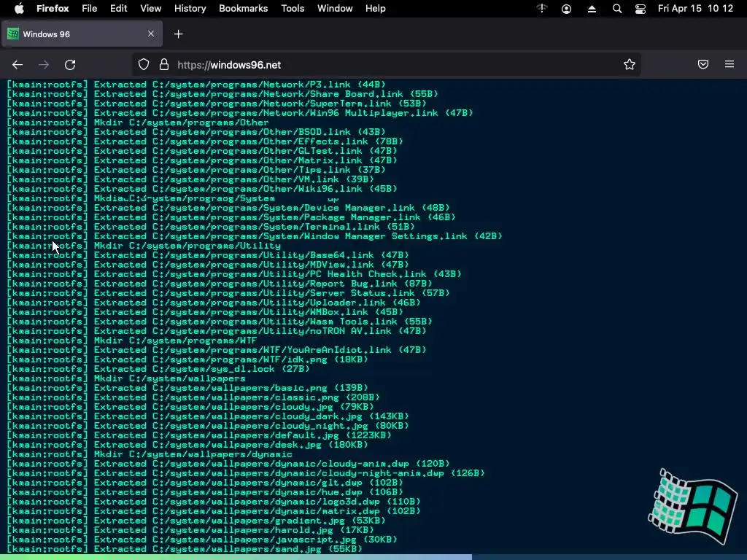The height and width of the screenshot is (560, 747).
Task: Open the Tools menu
Action: tap(293, 9)
